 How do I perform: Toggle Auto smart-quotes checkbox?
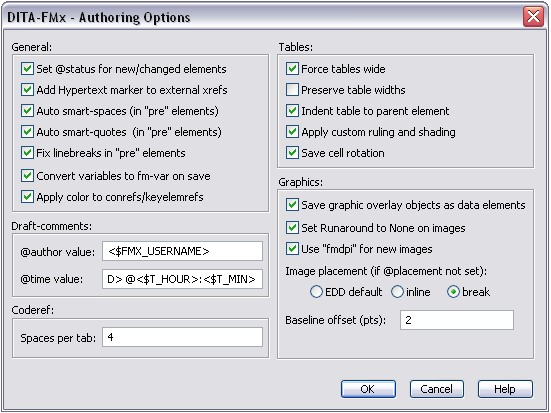(27, 132)
